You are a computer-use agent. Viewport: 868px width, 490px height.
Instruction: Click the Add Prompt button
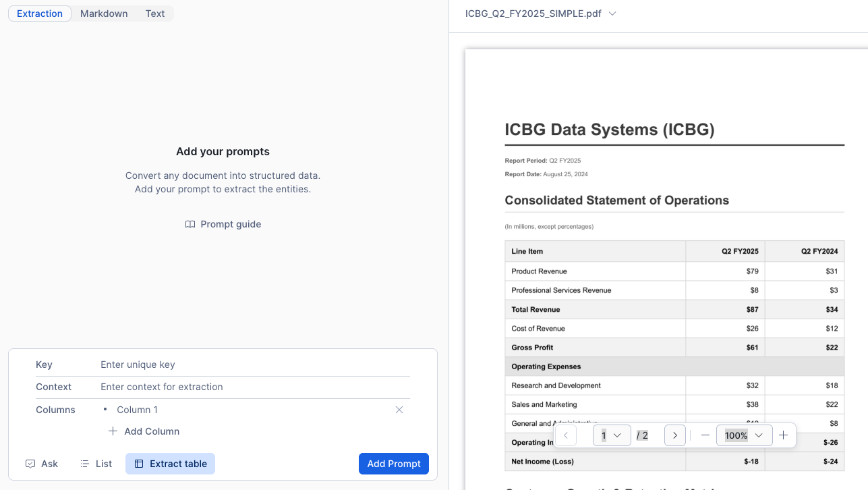coord(394,464)
